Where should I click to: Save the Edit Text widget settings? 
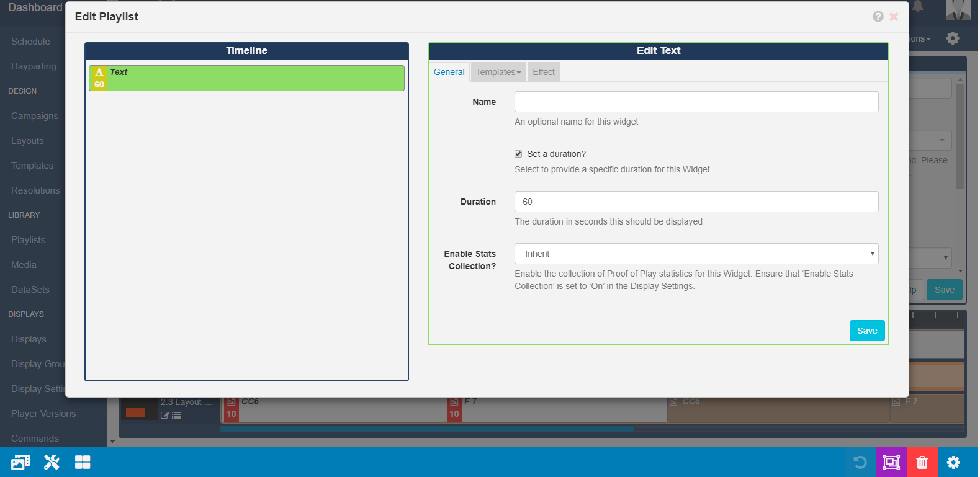[866, 331]
